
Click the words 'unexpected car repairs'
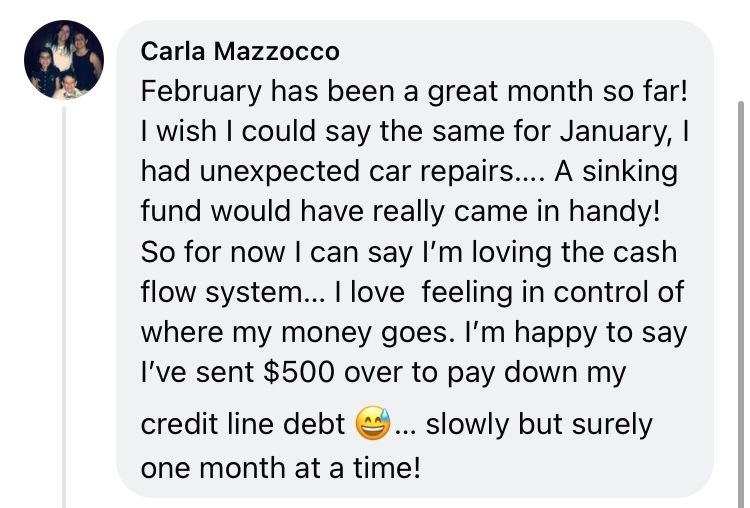[x=355, y=173]
